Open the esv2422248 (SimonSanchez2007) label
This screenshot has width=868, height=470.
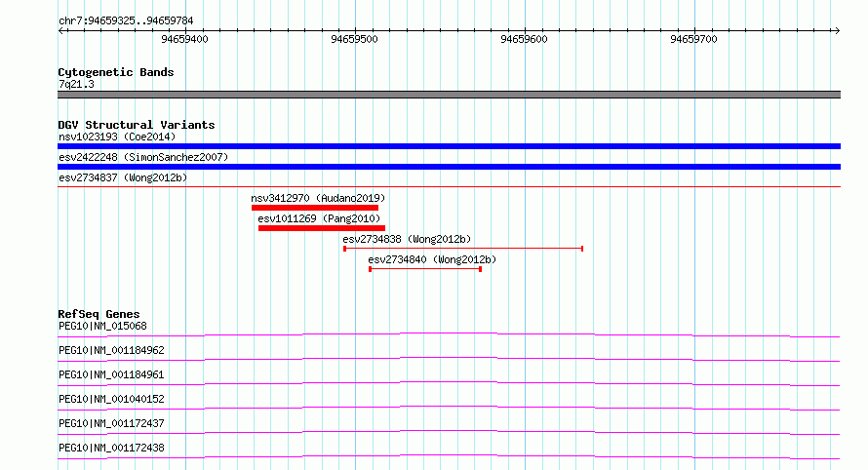click(143, 157)
